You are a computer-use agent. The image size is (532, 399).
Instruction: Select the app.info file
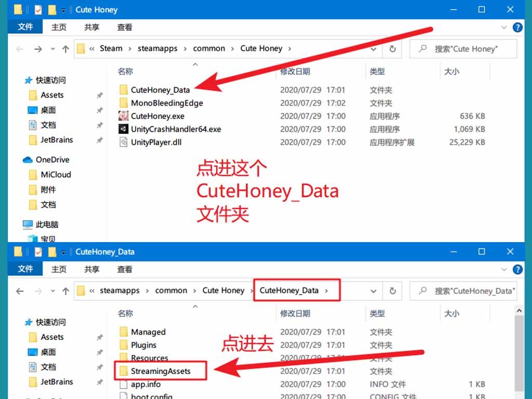click(x=145, y=384)
